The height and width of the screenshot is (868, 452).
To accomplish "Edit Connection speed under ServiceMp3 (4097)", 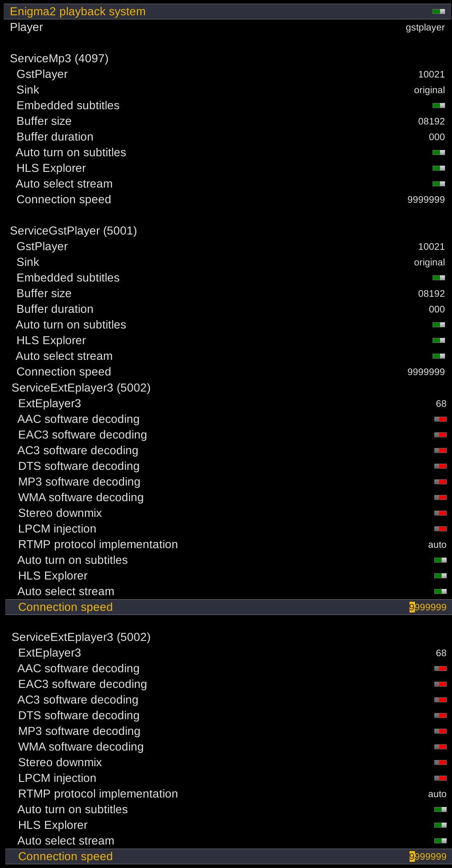I will (426, 200).
